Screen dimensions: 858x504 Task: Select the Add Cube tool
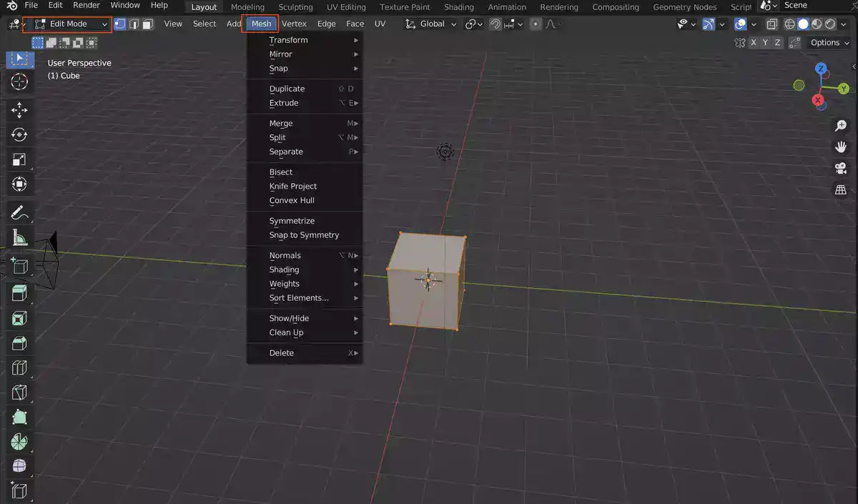pos(20,265)
